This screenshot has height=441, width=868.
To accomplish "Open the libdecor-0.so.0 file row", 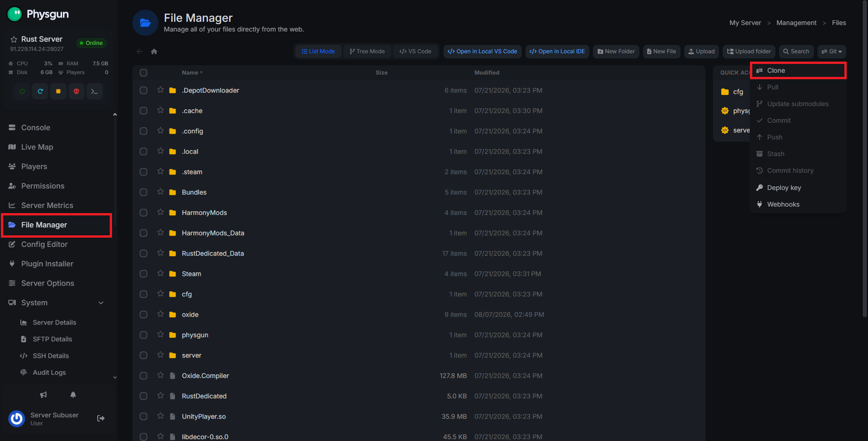I will click(419, 436).
